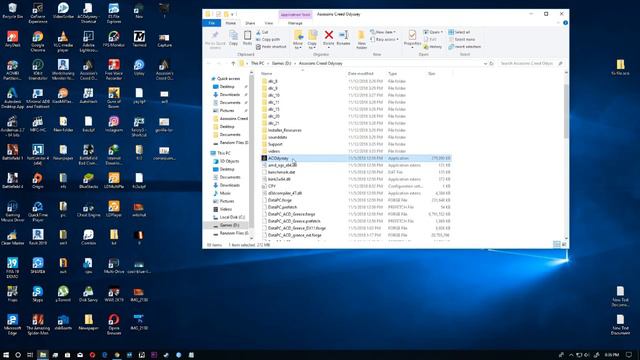The width and height of the screenshot is (640, 360).
Task: Open the Windows Start menu
Action: (x=6, y=355)
